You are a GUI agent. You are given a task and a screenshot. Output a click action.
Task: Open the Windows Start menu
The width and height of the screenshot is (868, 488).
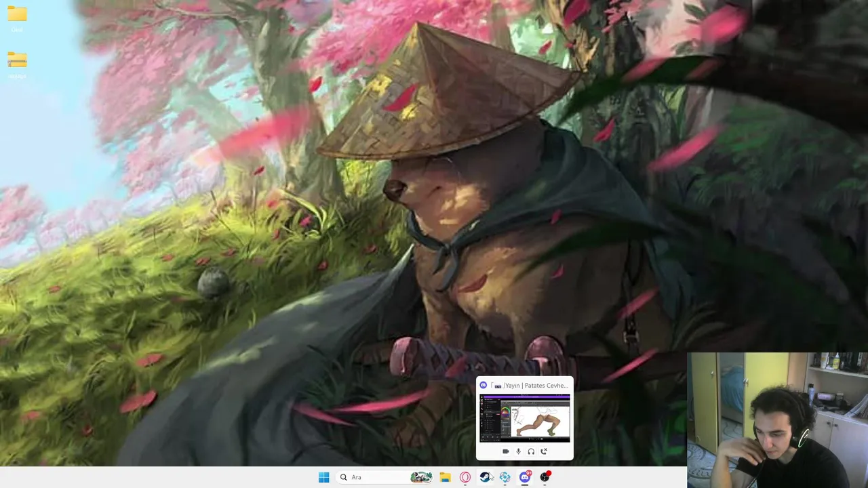(x=323, y=477)
